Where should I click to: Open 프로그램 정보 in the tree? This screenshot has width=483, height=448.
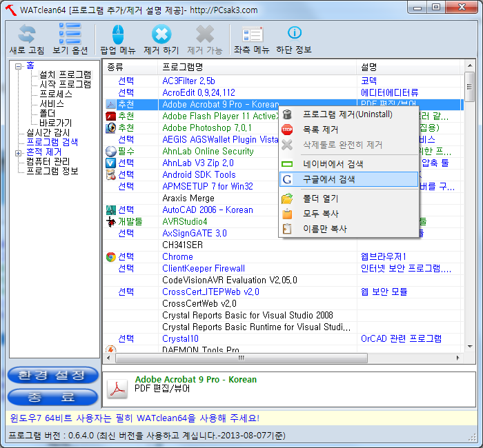(52, 171)
